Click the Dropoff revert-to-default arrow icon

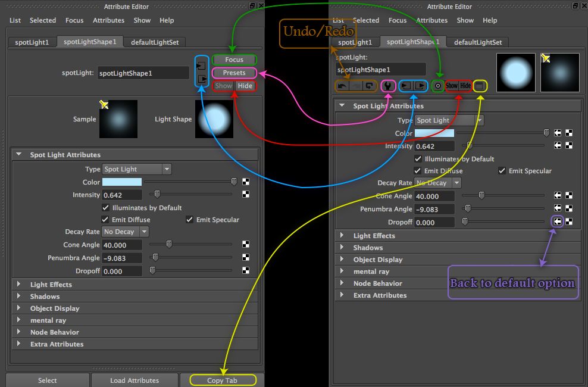click(x=558, y=221)
